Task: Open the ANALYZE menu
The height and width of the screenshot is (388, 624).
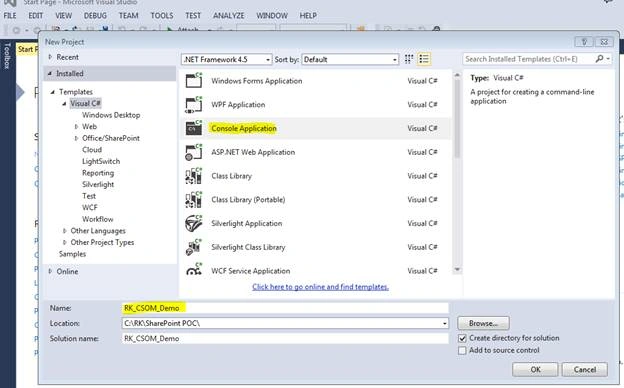Action: coord(228,16)
